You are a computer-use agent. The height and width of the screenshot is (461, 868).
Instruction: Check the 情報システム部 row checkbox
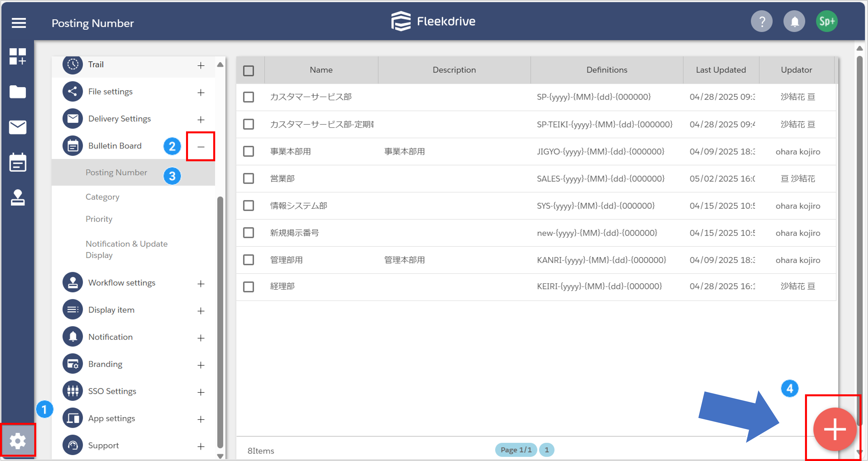248,205
